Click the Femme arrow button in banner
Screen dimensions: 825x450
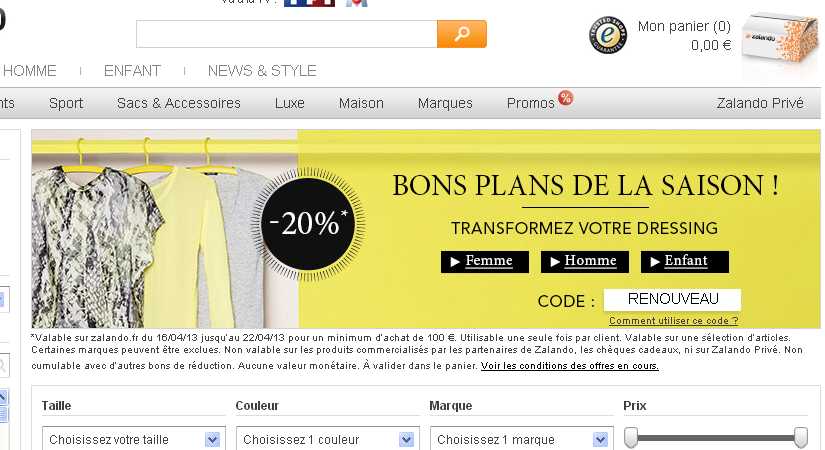485,262
